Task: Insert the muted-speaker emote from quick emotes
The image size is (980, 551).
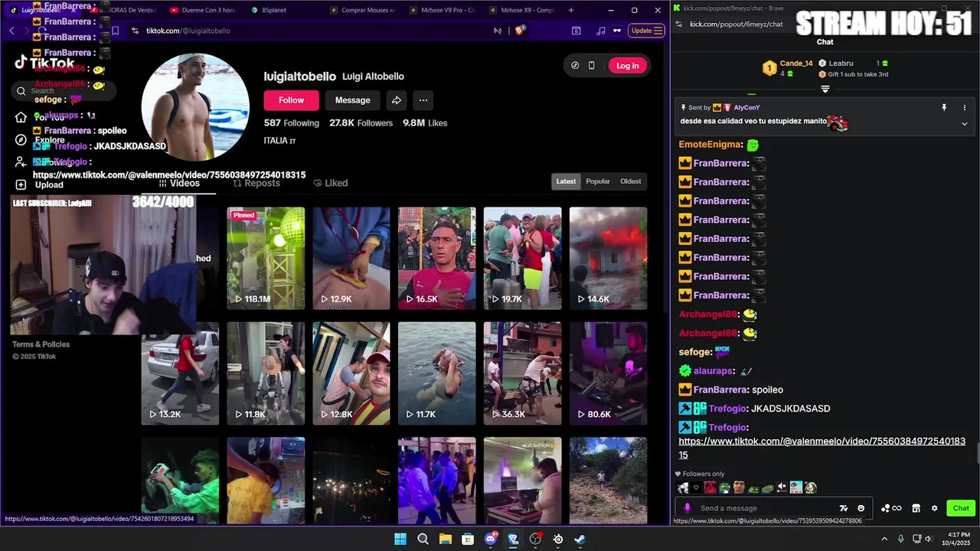Action: [x=782, y=487]
